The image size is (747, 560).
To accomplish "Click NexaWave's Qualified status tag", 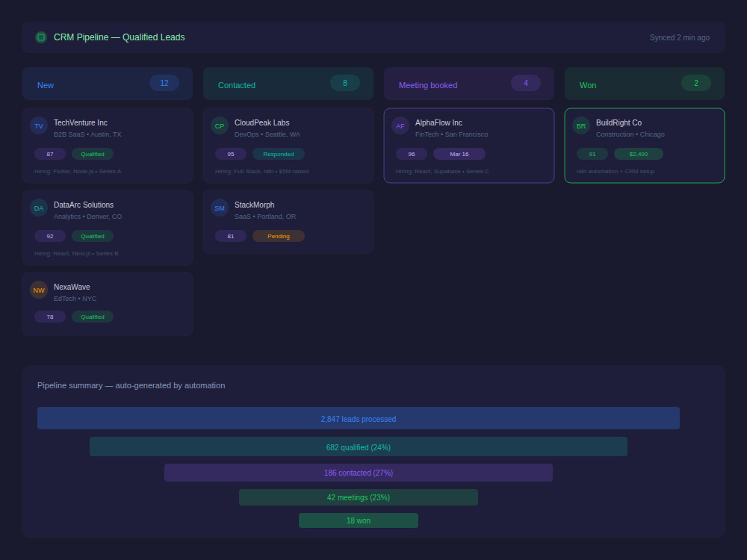I will coord(93,317).
